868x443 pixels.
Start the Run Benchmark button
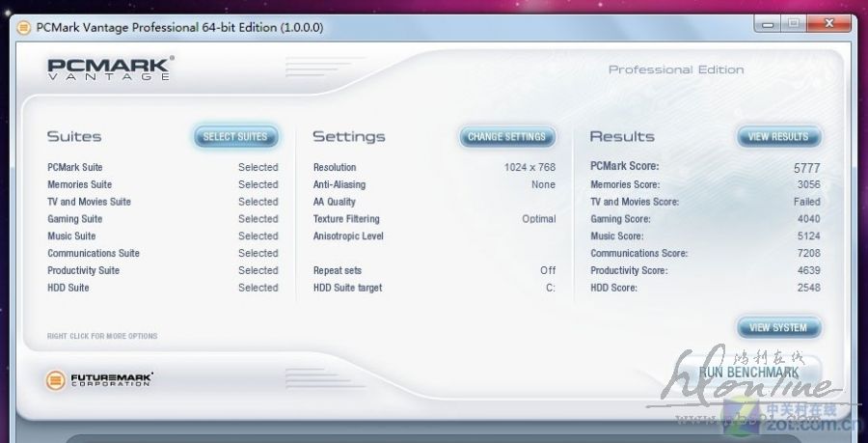pyautogui.click(x=749, y=373)
